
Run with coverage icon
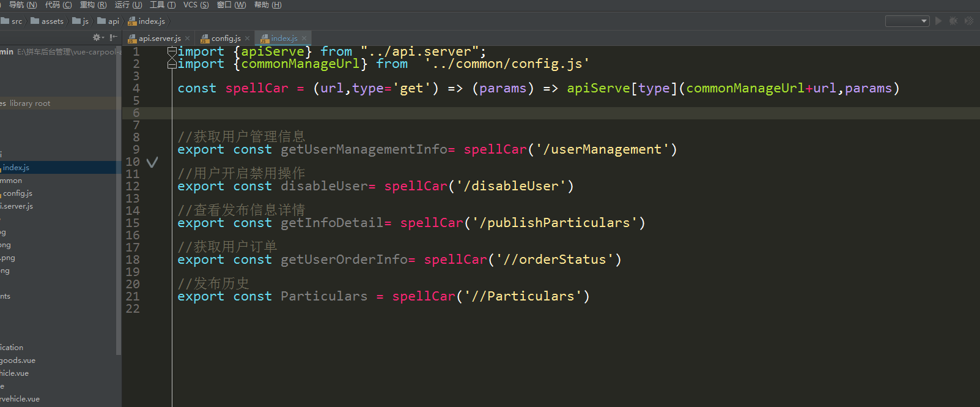click(x=969, y=21)
